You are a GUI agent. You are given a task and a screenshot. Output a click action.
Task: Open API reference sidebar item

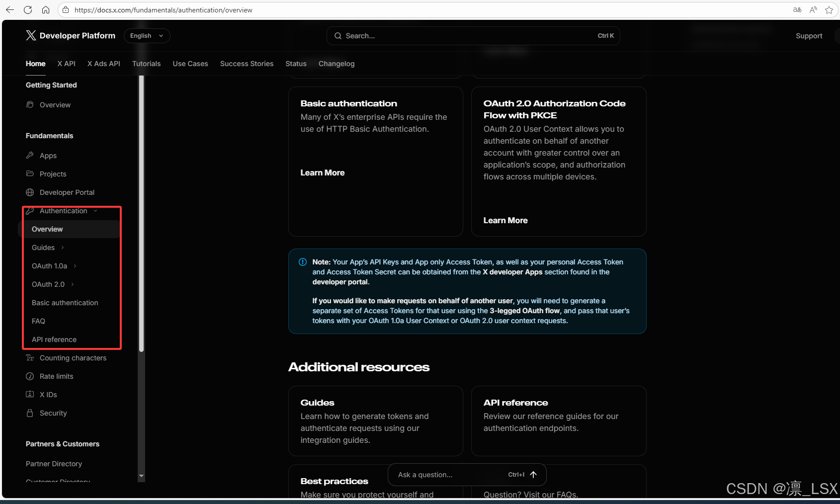coord(54,339)
